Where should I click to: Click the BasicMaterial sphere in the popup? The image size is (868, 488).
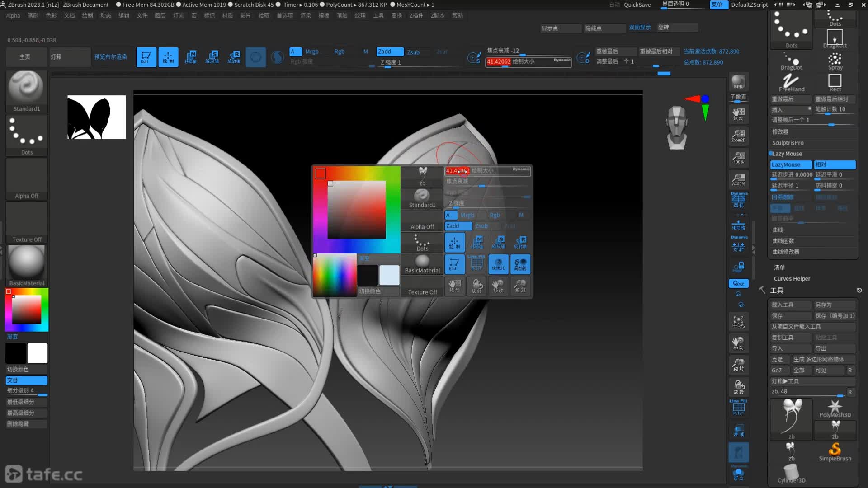[422, 264]
